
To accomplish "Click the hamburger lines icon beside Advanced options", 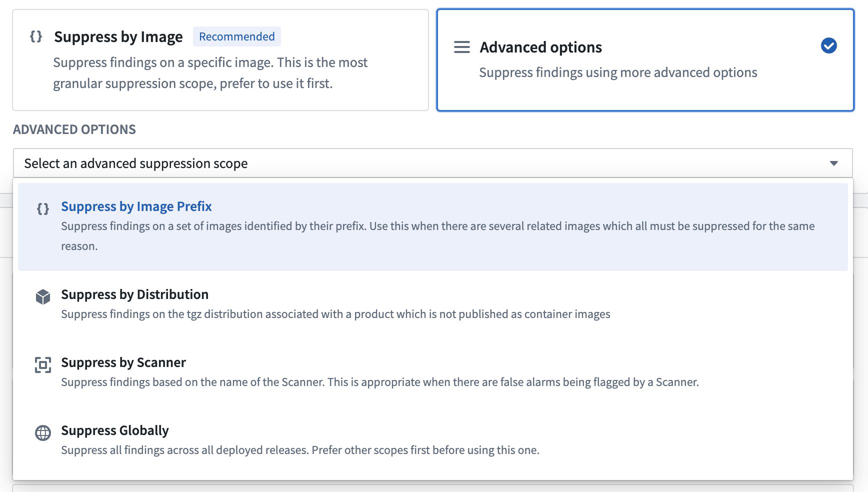I will point(461,47).
